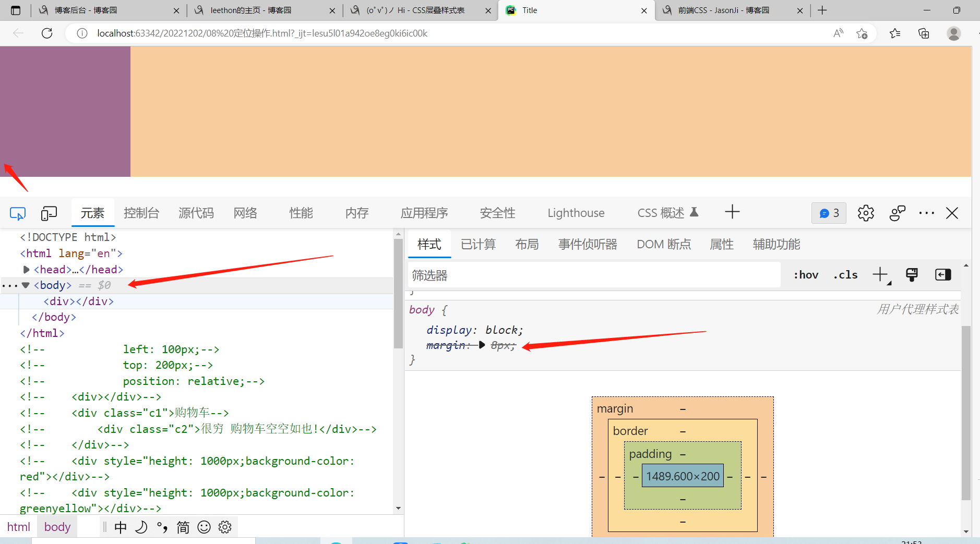Select the inspect element picker icon
This screenshot has width=980, height=544.
18,213
